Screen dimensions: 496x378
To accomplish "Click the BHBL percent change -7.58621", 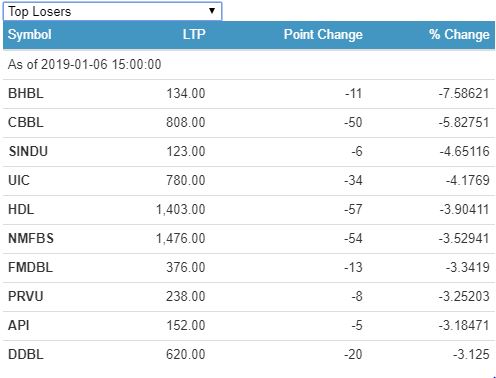I will pyautogui.click(x=464, y=93).
